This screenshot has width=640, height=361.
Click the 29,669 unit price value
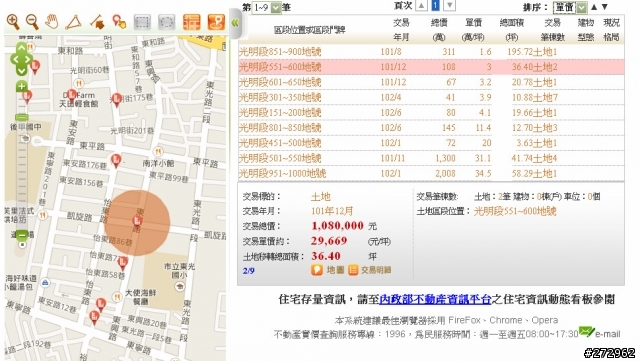(x=329, y=241)
